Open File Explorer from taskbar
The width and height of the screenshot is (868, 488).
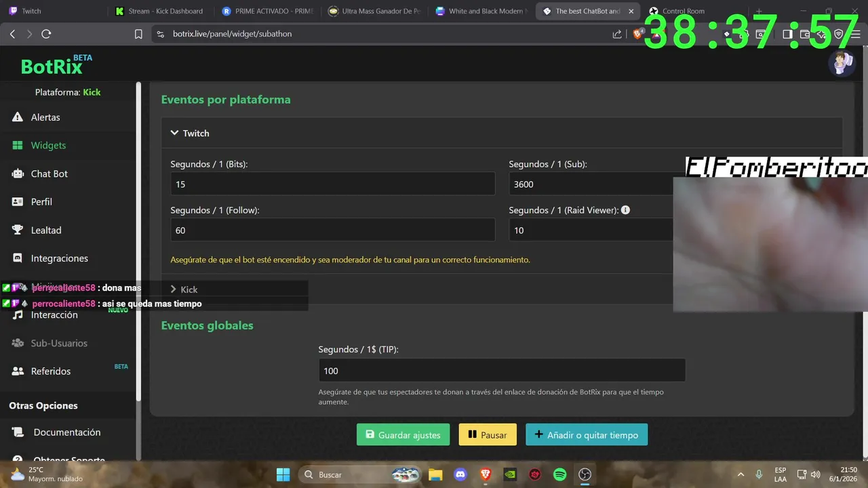[435, 474]
